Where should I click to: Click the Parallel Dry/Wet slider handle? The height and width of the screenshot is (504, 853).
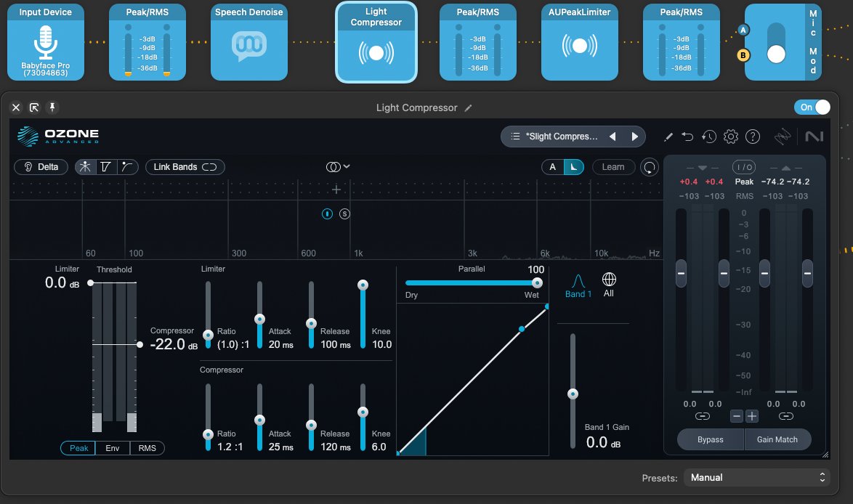(537, 283)
